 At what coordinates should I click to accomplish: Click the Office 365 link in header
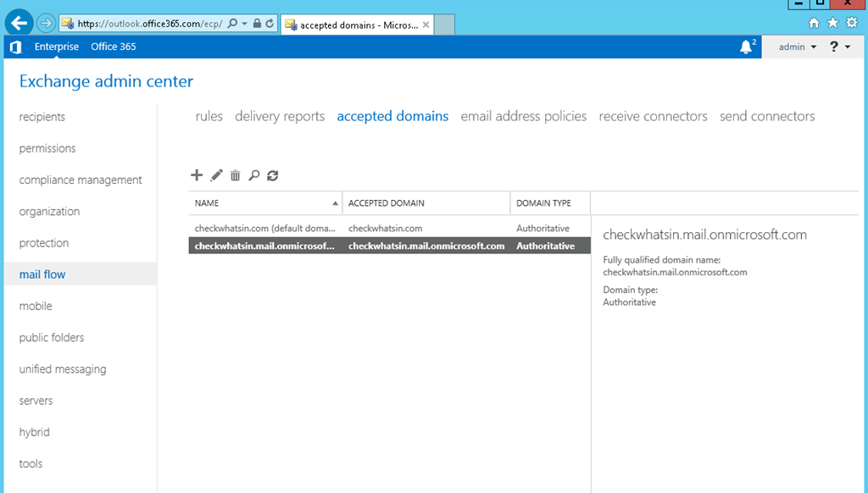[114, 47]
